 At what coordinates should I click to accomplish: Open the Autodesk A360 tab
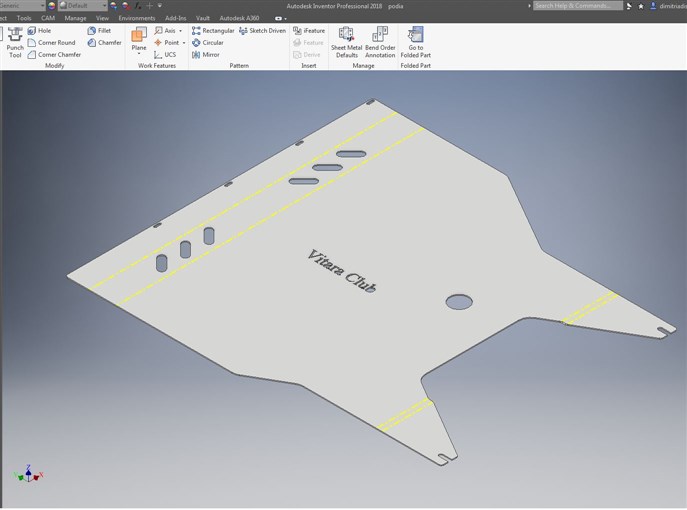pyautogui.click(x=239, y=18)
